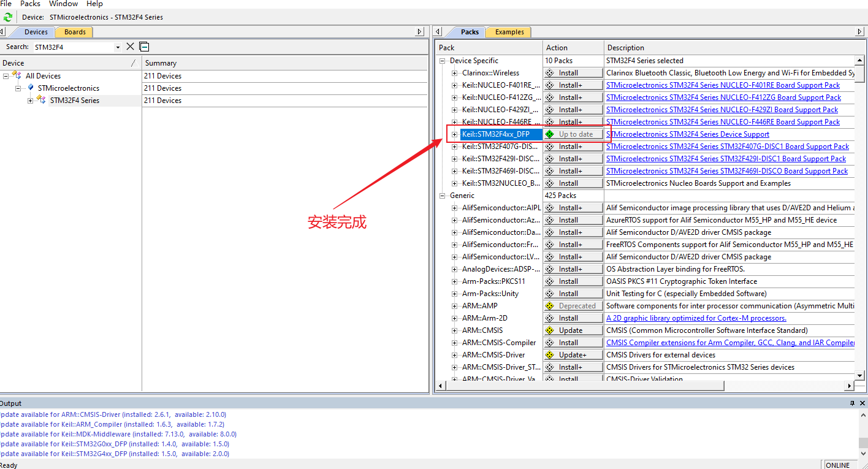Image resolution: width=868 pixels, height=469 pixels.
Task: Click Install+ for AnalogDevices::ADSP pack
Action: click(x=573, y=269)
